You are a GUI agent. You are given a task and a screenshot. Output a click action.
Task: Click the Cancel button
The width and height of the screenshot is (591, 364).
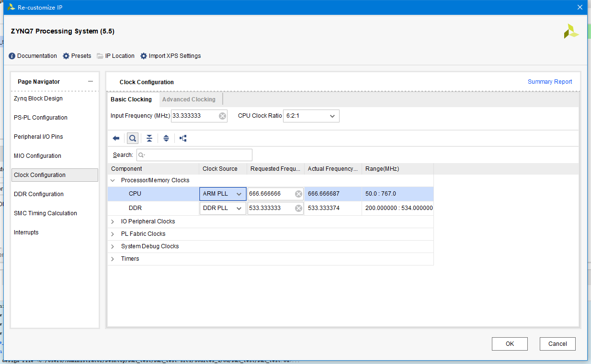coord(557,343)
